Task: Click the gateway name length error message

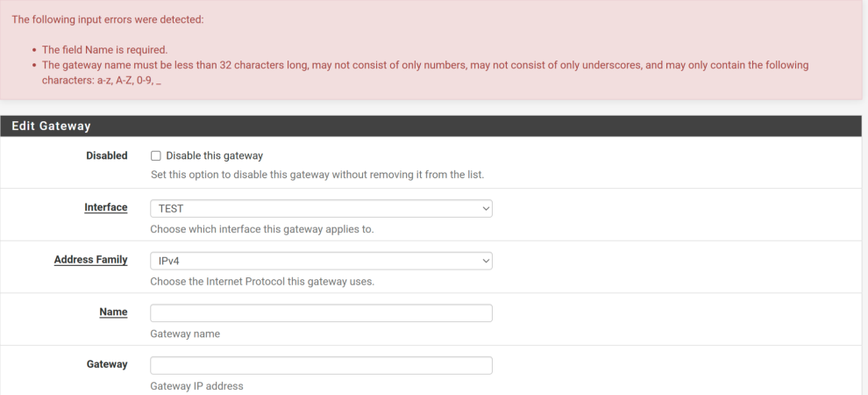Action: click(425, 73)
